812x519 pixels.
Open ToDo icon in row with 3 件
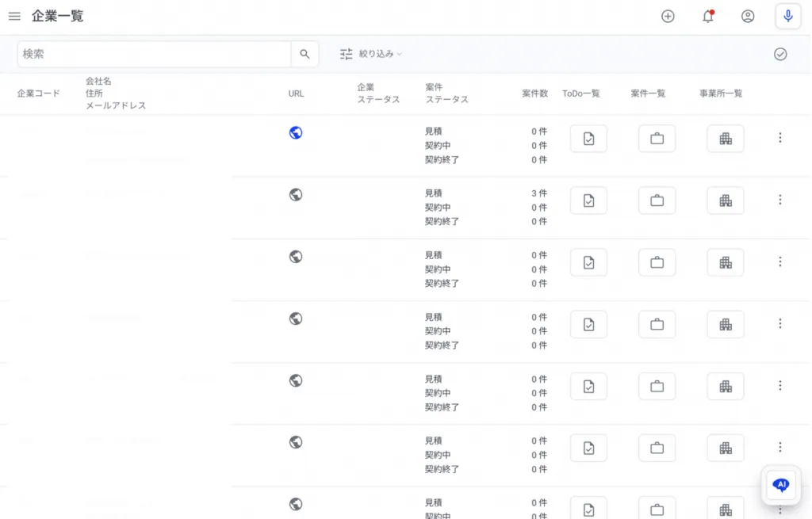click(x=588, y=200)
